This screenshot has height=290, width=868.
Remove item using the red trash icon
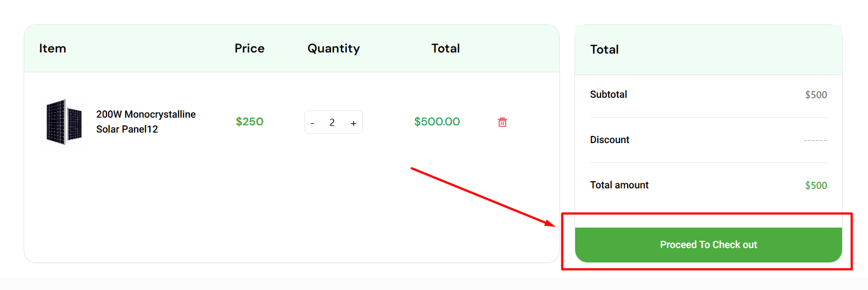tap(502, 122)
